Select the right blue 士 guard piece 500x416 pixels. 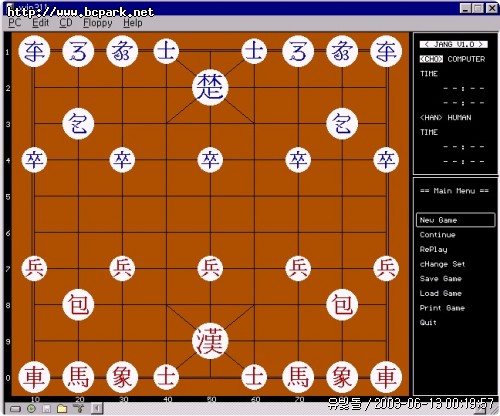point(254,51)
